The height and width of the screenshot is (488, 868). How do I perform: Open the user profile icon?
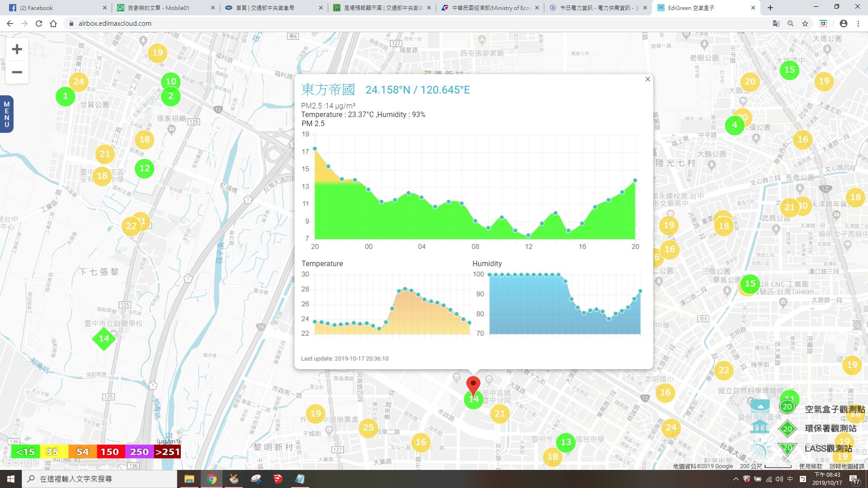click(844, 23)
